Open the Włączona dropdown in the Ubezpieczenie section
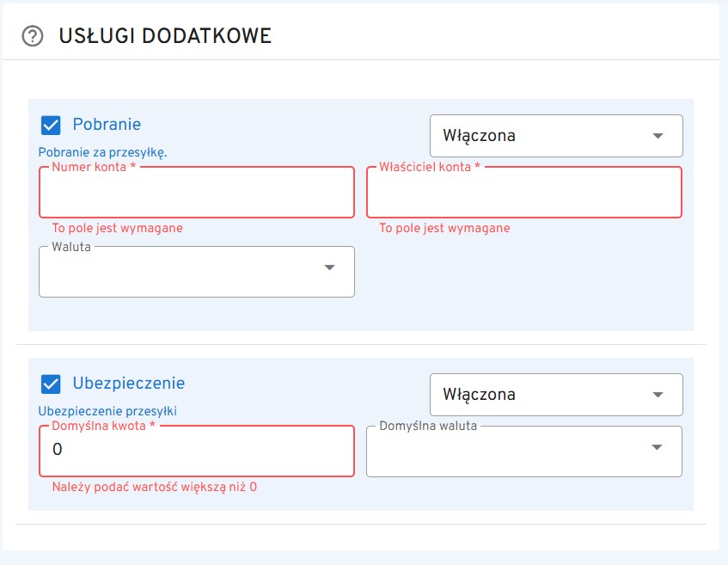The image size is (728, 565). tap(555, 395)
